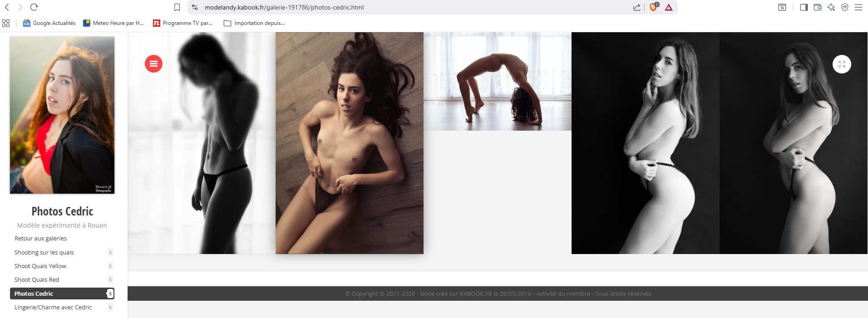Click the browser reload icon

click(34, 7)
